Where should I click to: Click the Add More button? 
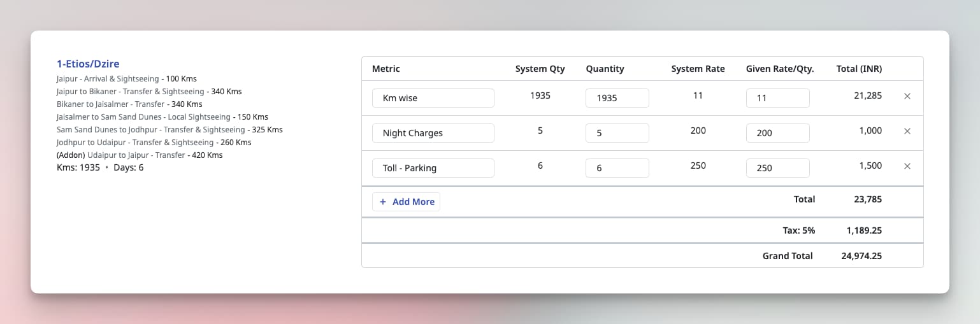pos(407,202)
